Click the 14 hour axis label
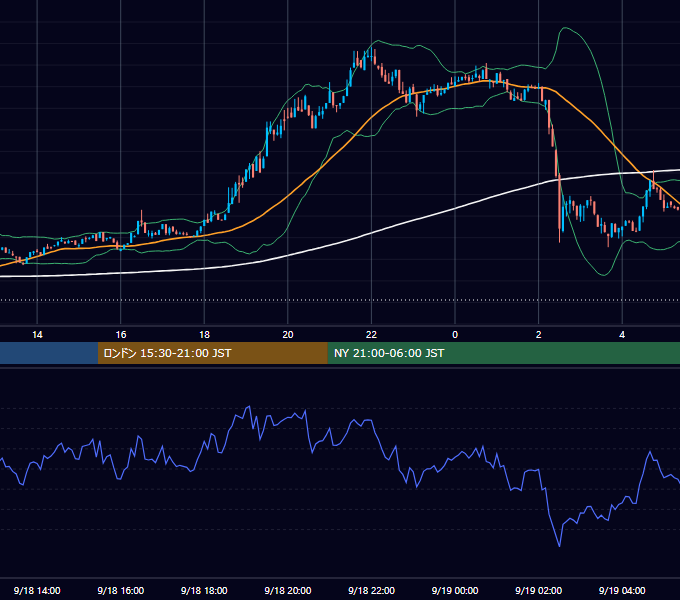This screenshot has width=680, height=600. [37, 335]
